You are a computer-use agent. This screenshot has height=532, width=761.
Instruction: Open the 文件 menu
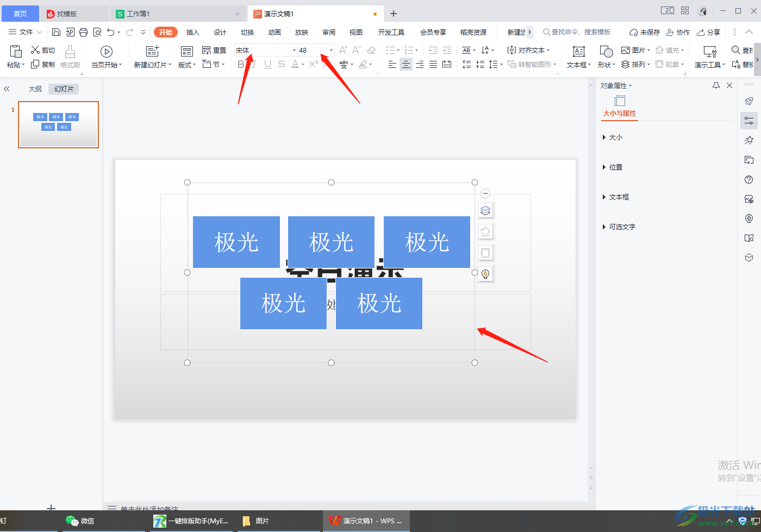point(25,32)
